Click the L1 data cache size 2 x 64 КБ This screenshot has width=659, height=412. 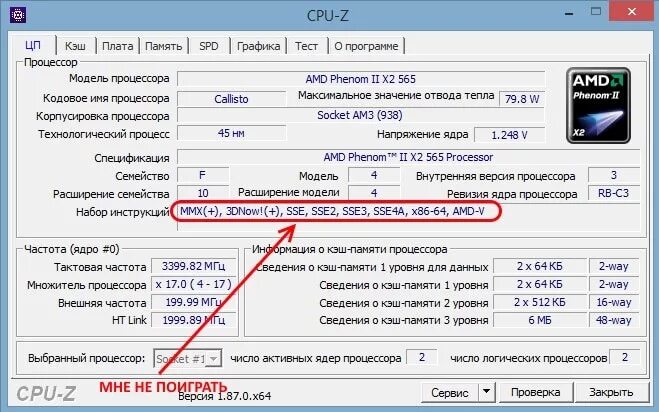pos(540,266)
